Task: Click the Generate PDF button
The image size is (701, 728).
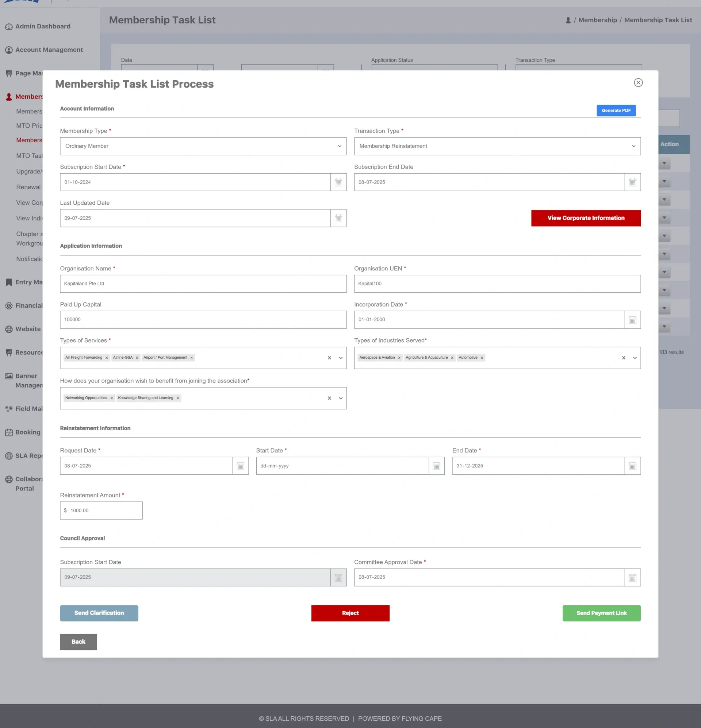Action: [616, 111]
